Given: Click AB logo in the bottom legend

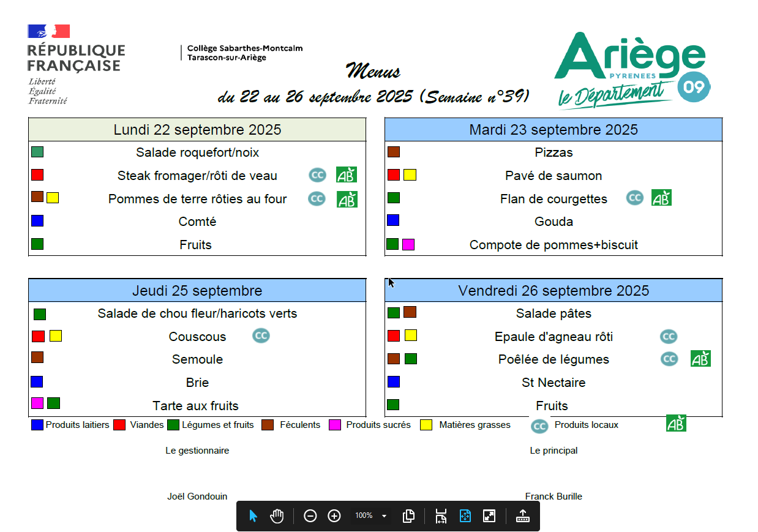Looking at the screenshot, I should point(676,423).
